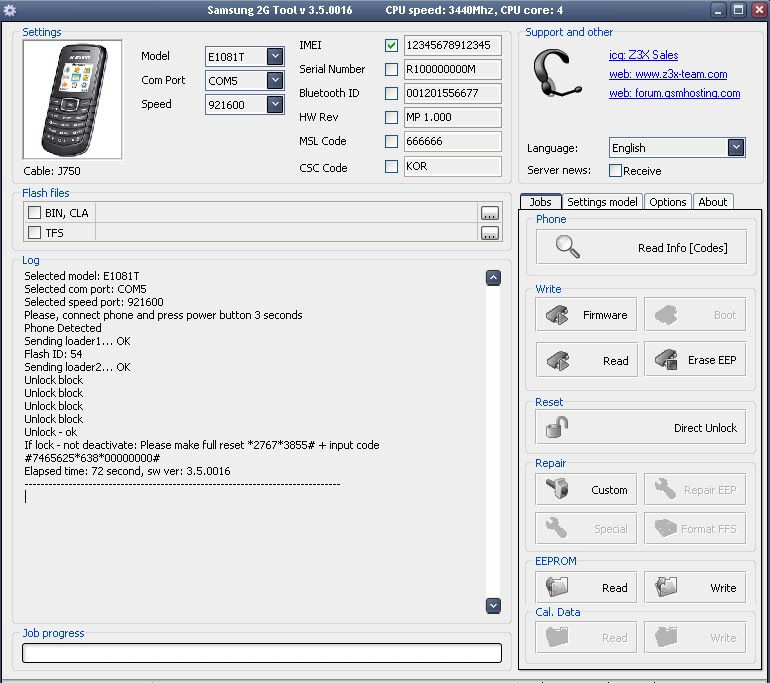Image resolution: width=770 pixels, height=683 pixels.
Task: Uncheck the IMEI checkbox
Action: 391,45
